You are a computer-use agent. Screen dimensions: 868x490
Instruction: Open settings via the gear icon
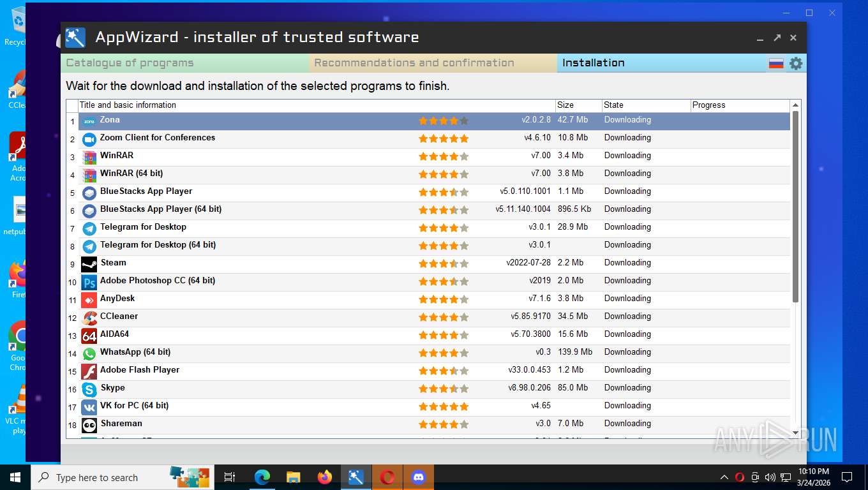pyautogui.click(x=796, y=63)
